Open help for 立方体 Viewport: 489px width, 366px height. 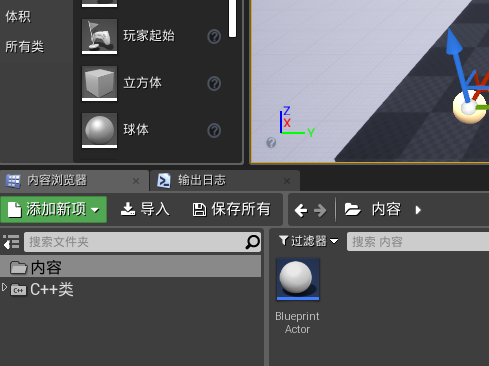pos(214,84)
